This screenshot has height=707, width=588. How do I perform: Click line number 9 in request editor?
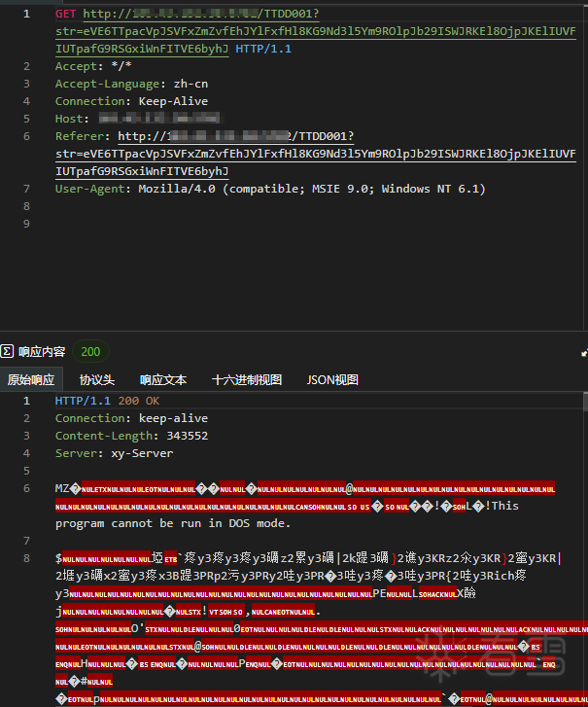click(26, 224)
